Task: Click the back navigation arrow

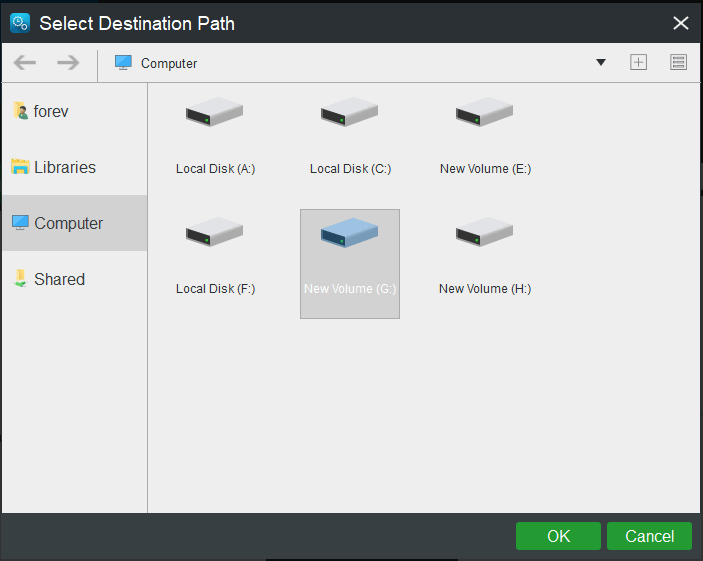Action: 25,63
